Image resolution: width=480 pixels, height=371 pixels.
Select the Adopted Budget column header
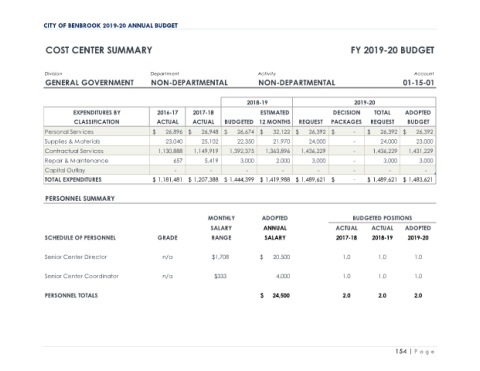coord(418,117)
